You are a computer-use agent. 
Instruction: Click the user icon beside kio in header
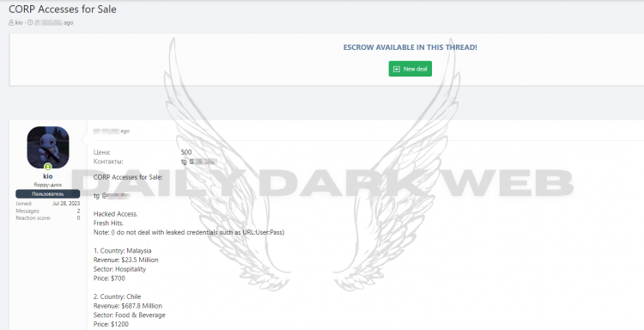[x=11, y=22]
